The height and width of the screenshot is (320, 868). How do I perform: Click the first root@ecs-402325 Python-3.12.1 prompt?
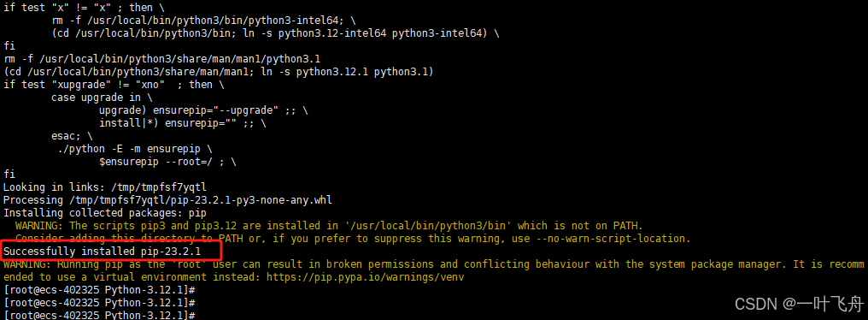tap(99, 289)
